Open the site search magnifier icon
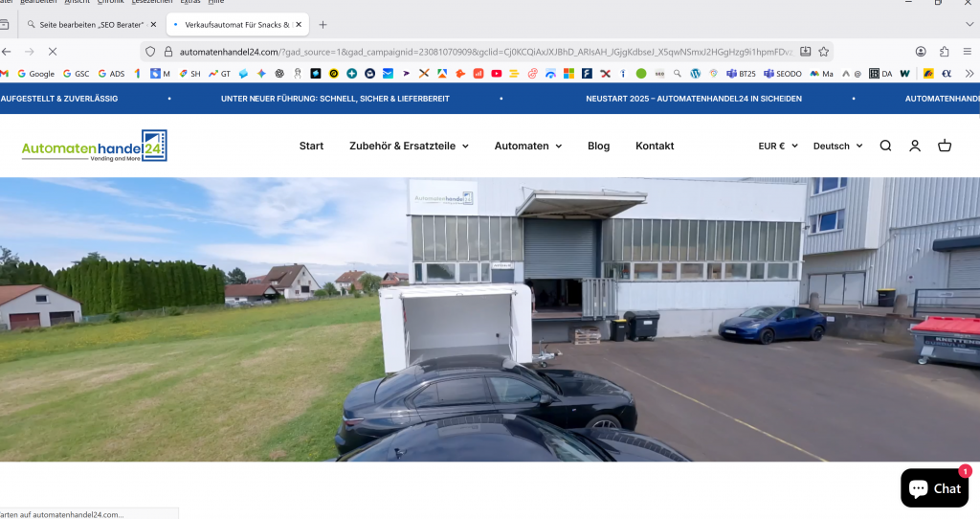 pyautogui.click(x=885, y=146)
